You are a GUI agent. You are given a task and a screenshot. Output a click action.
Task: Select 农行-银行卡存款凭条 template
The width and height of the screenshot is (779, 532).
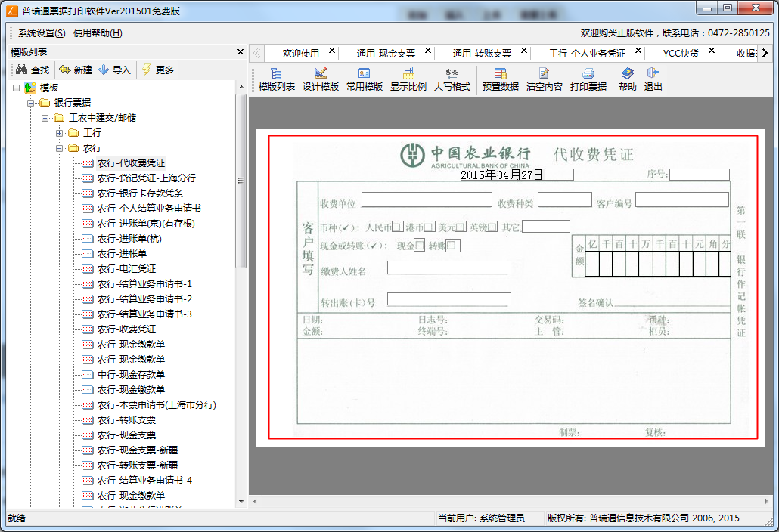click(x=140, y=193)
